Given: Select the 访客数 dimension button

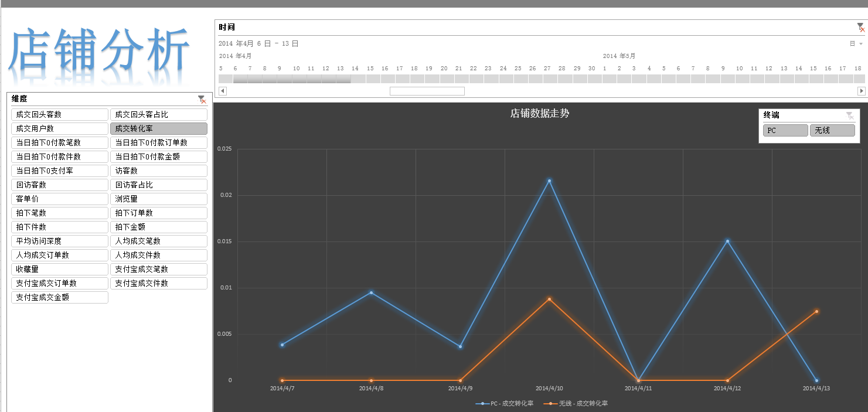Looking at the screenshot, I should (x=159, y=171).
